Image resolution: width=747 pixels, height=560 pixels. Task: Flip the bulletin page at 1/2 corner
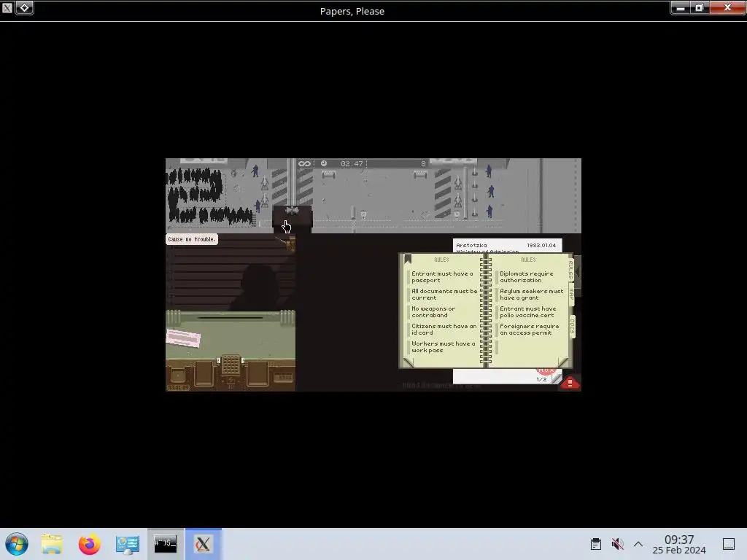click(x=556, y=378)
